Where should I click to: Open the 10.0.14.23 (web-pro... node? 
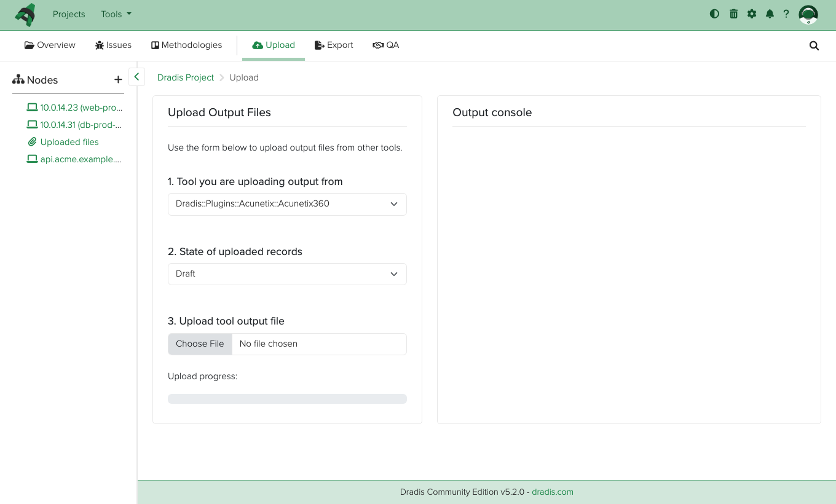tap(81, 108)
